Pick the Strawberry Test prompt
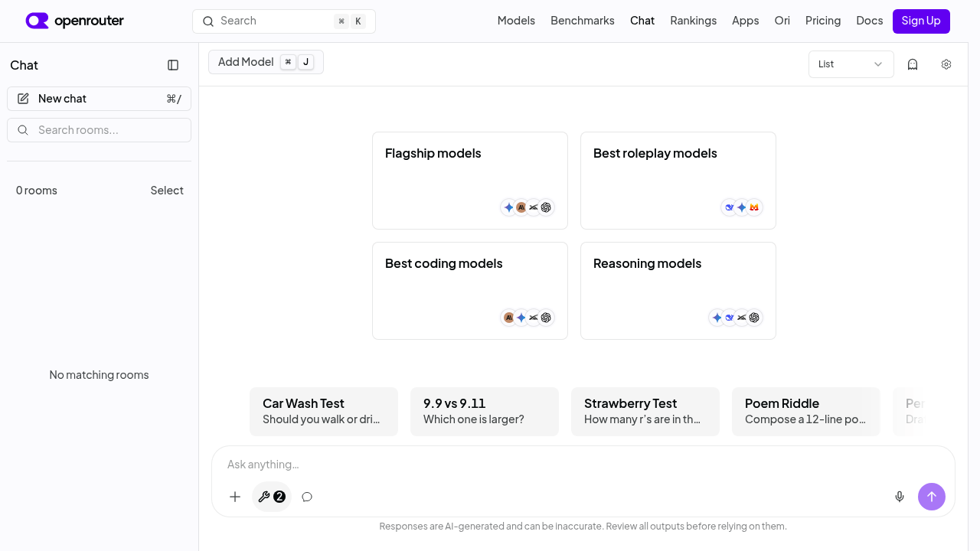Image resolution: width=980 pixels, height=551 pixels. coord(645,412)
